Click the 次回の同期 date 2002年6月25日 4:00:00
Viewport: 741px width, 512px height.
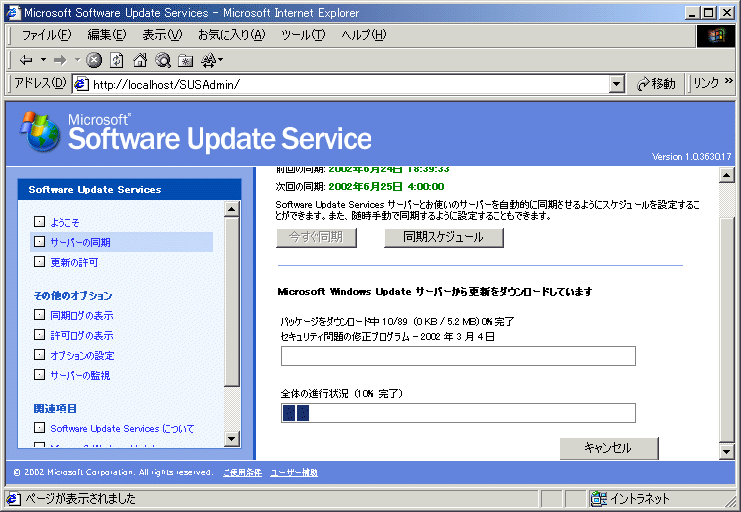tap(386, 186)
